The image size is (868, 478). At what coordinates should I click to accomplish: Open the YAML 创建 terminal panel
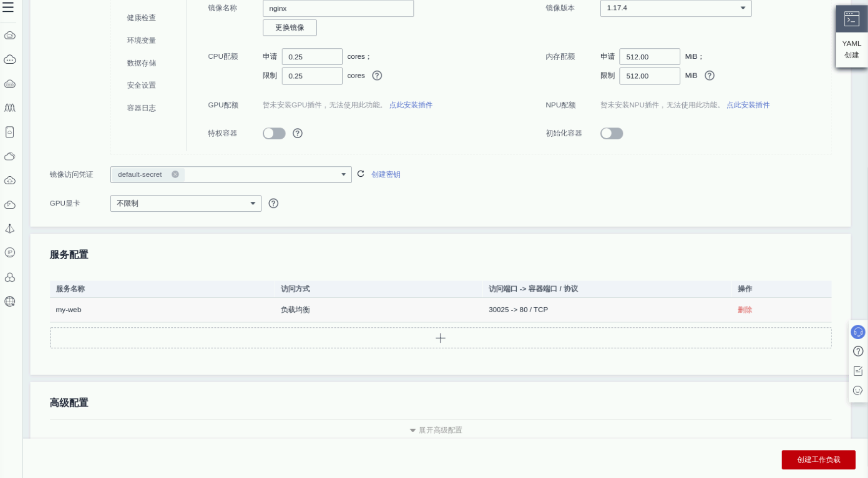(852, 36)
